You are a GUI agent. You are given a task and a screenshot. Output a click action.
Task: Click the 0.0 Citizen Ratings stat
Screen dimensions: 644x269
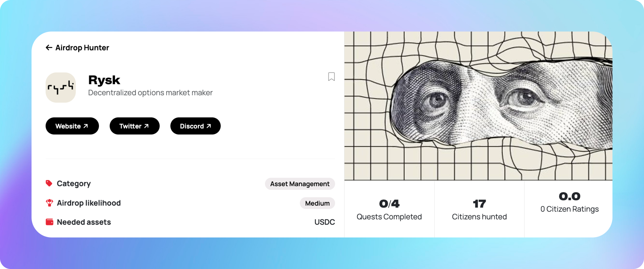(x=569, y=202)
